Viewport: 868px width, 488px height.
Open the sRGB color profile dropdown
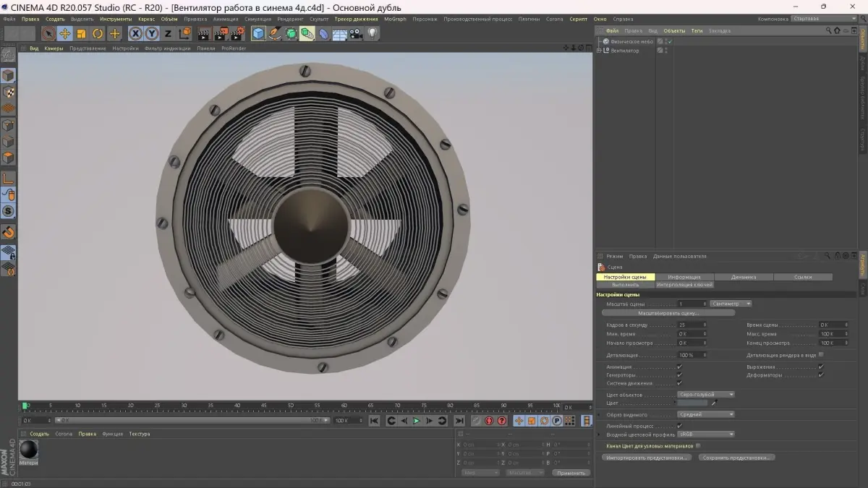click(707, 435)
